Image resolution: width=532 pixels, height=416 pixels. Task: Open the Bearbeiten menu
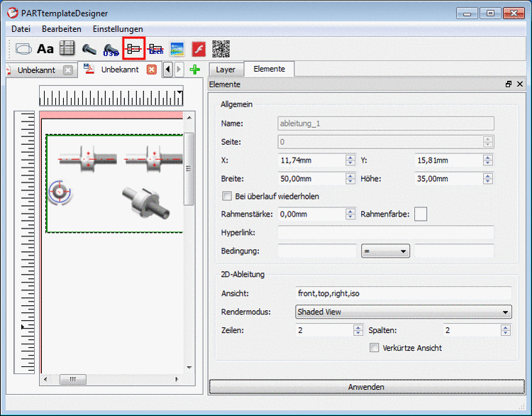(62, 29)
